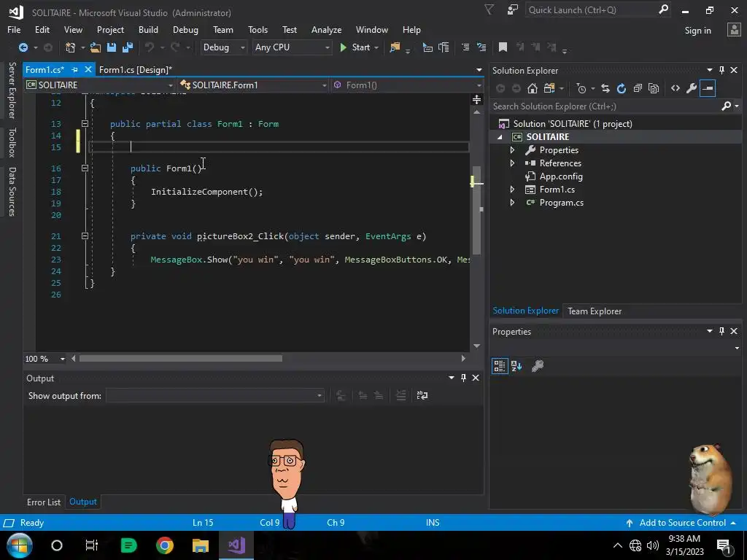Click the Navigate Backward arrow icon
The image size is (747, 560).
pyautogui.click(x=23, y=47)
